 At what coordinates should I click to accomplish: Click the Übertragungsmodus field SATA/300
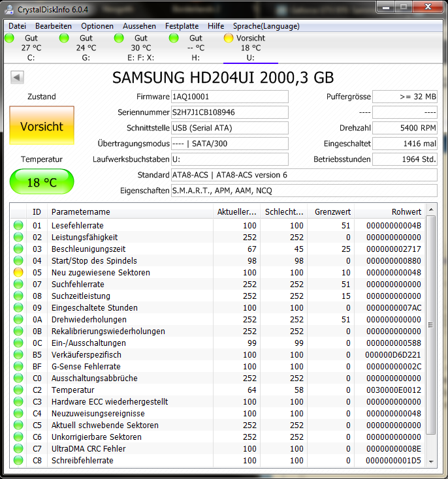point(229,144)
